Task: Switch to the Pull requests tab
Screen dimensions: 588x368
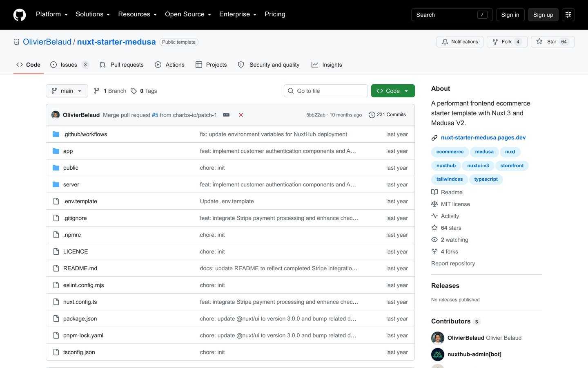Action: (122, 65)
